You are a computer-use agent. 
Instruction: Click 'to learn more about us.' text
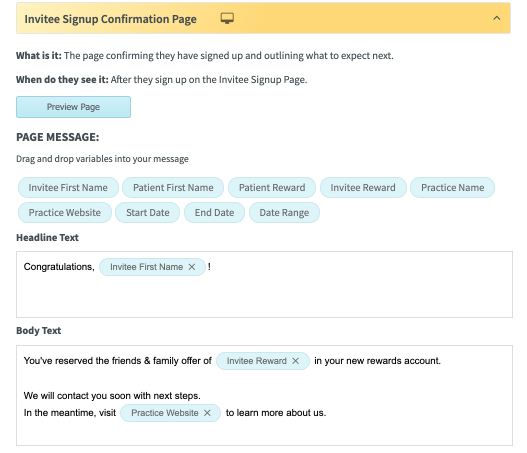pos(276,413)
